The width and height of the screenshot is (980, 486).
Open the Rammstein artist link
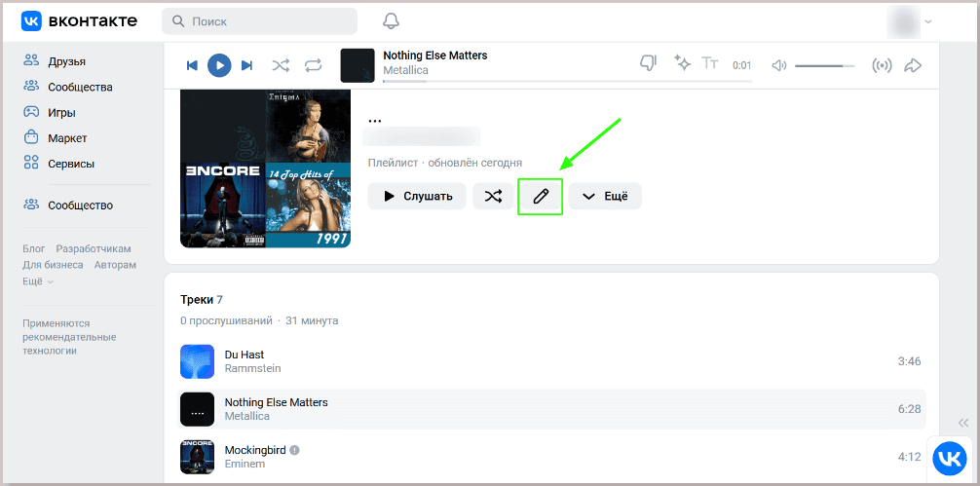point(252,368)
